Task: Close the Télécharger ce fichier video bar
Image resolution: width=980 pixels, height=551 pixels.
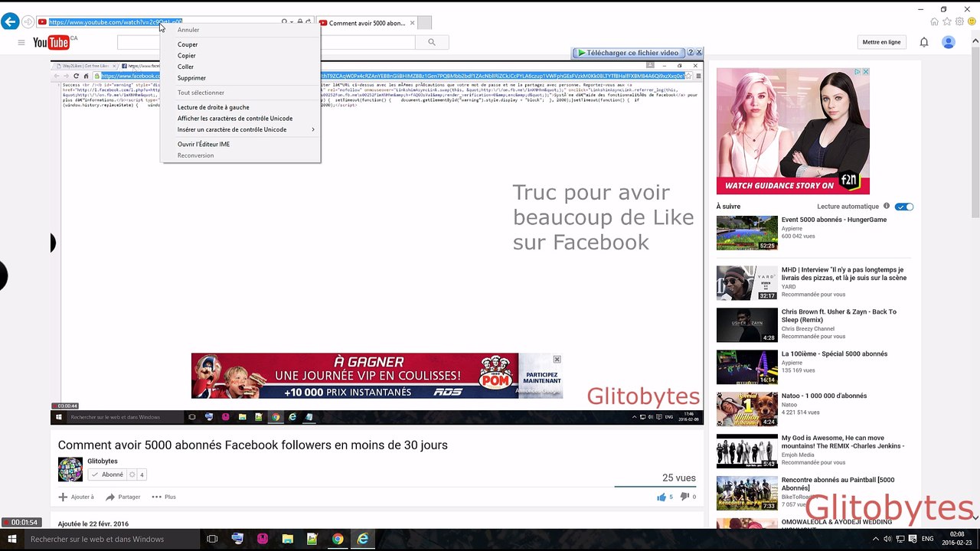Action: [x=698, y=53]
